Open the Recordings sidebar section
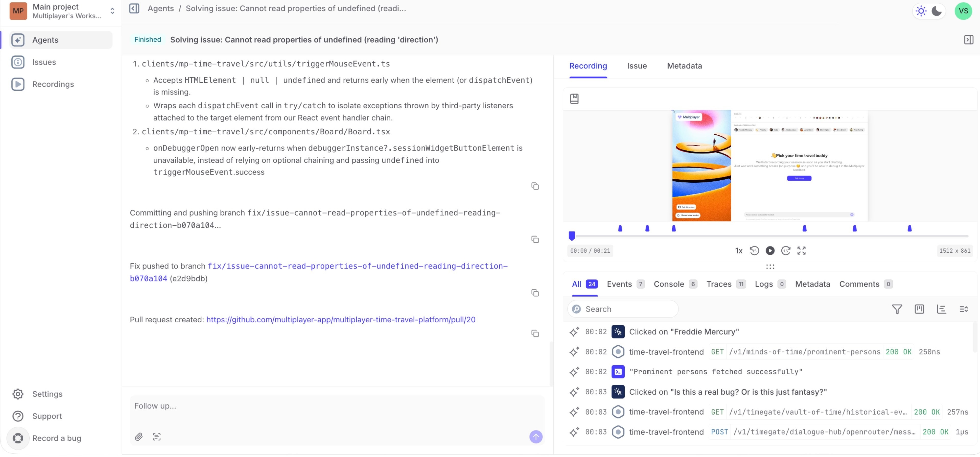The height and width of the screenshot is (457, 980). pyautogui.click(x=61, y=84)
